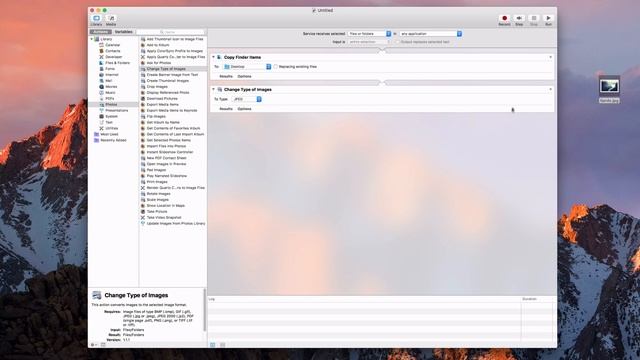Select 'Create Thumbnail Images' action

point(168,81)
